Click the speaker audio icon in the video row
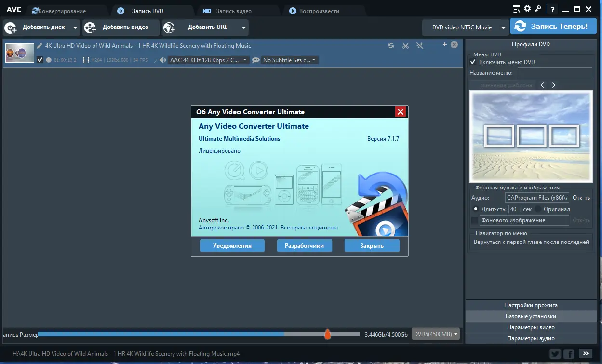Image resolution: width=602 pixels, height=364 pixels. coord(162,60)
